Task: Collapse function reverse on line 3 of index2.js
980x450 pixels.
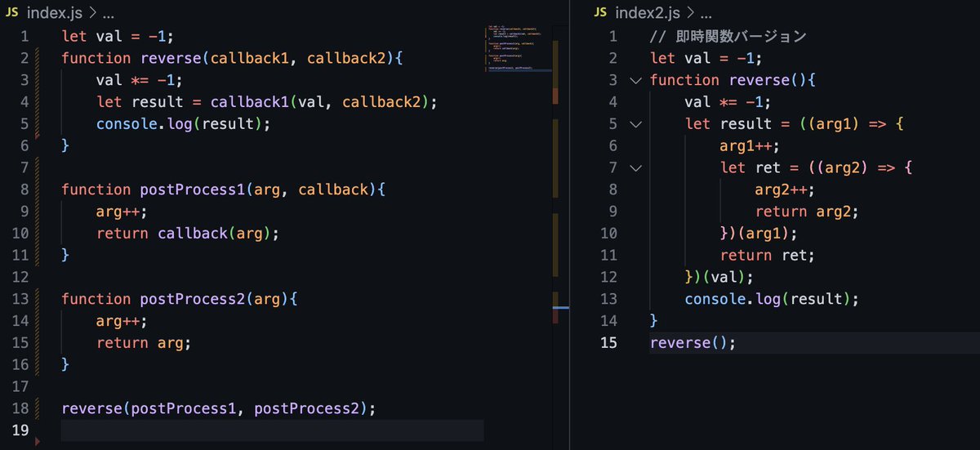Action: (x=635, y=81)
